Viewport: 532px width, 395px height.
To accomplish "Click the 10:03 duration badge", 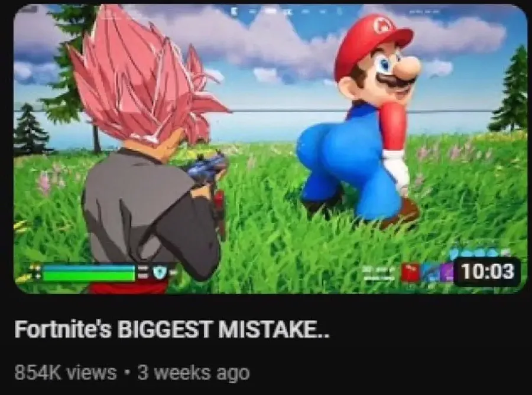I will [x=488, y=272].
